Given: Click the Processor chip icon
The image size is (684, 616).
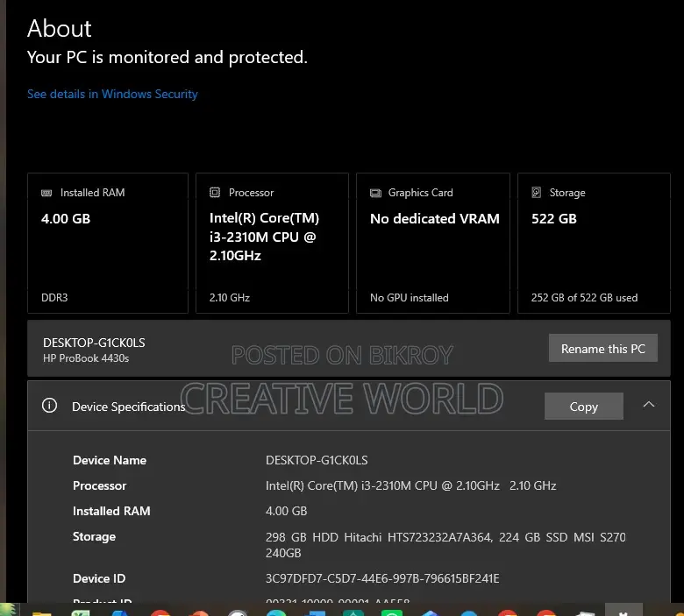Looking at the screenshot, I should click(x=215, y=192).
